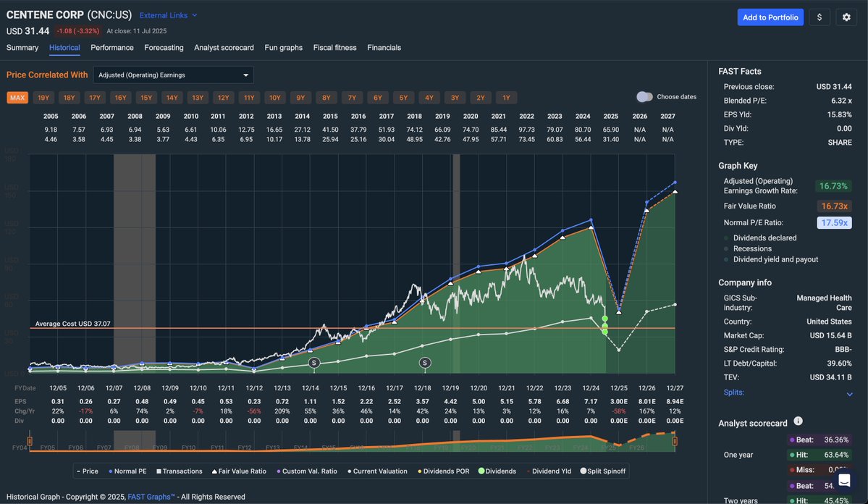Click the Market Cap USD 15.64 B value
868x504 pixels.
(831, 335)
